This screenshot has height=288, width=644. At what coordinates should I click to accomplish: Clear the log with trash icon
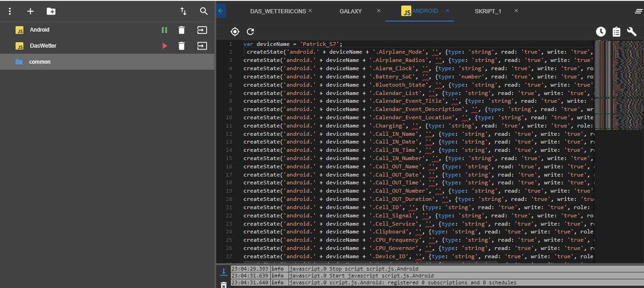pyautogui.click(x=224, y=285)
